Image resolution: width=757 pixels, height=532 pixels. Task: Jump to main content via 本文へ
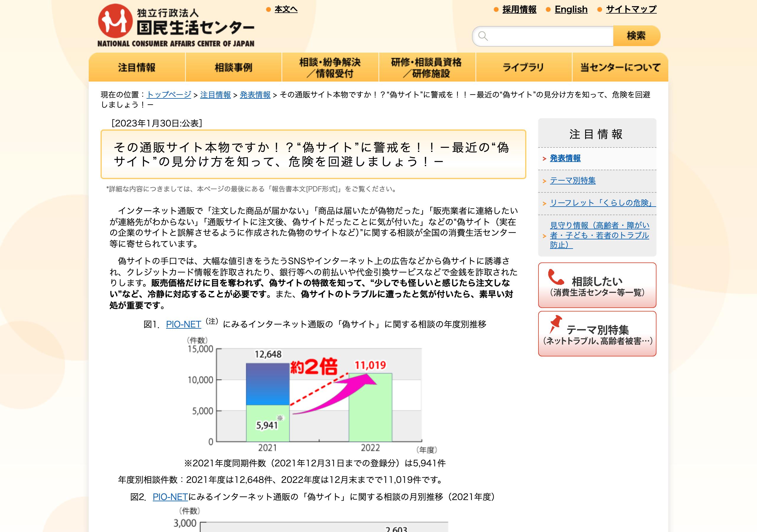286,9
